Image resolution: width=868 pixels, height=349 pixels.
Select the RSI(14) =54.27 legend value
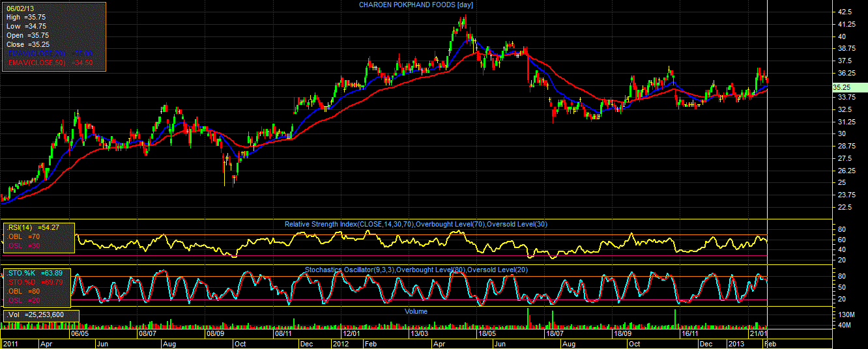33,228
